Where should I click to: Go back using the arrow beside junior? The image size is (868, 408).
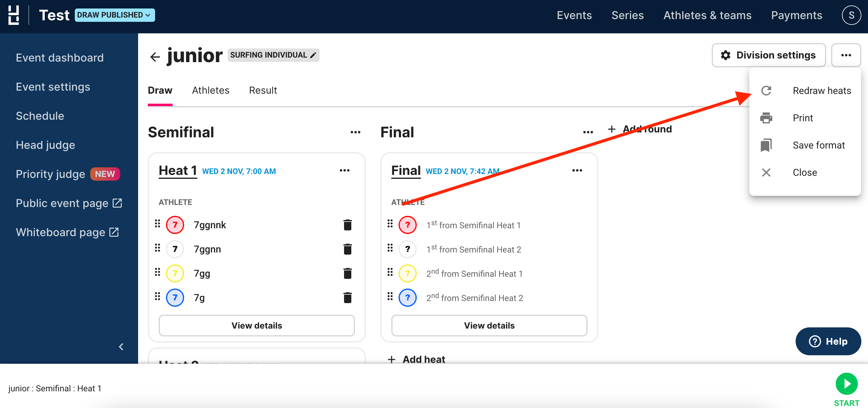(155, 56)
